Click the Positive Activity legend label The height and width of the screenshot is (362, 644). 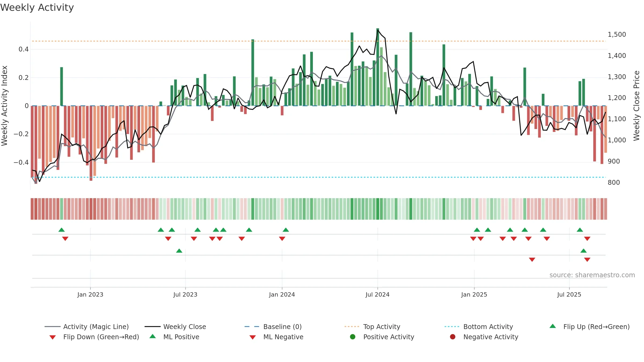(x=389, y=337)
